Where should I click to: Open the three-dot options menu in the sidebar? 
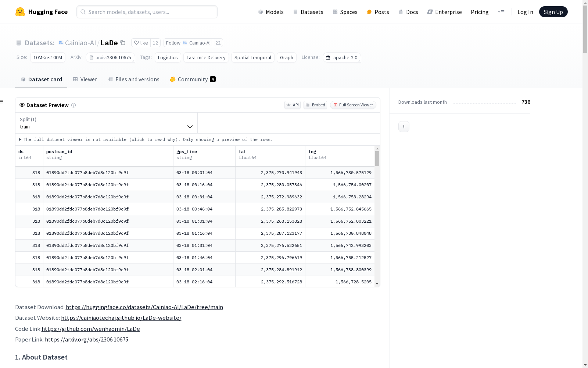point(404,127)
